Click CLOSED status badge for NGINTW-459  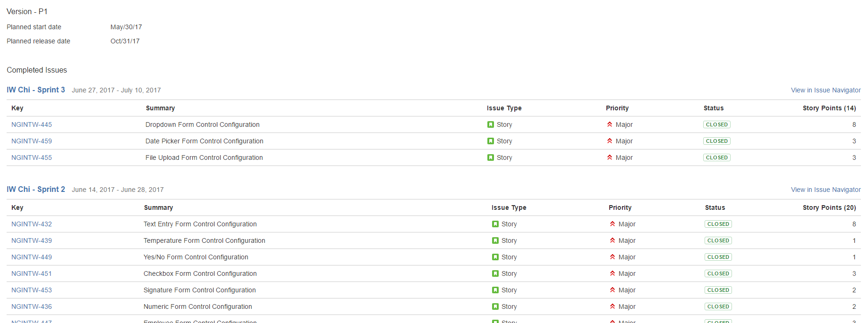coord(717,141)
